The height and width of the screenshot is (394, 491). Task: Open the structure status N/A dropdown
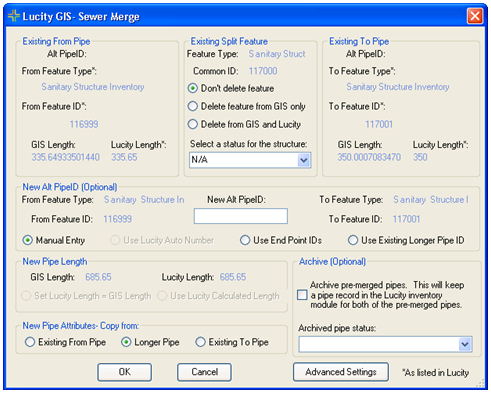(250, 160)
